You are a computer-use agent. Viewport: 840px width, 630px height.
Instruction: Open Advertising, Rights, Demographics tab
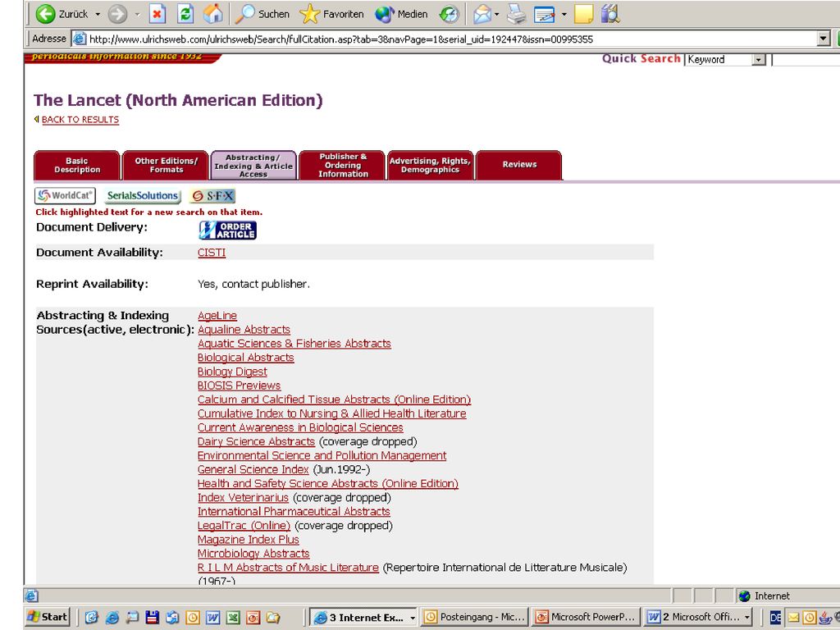430,165
